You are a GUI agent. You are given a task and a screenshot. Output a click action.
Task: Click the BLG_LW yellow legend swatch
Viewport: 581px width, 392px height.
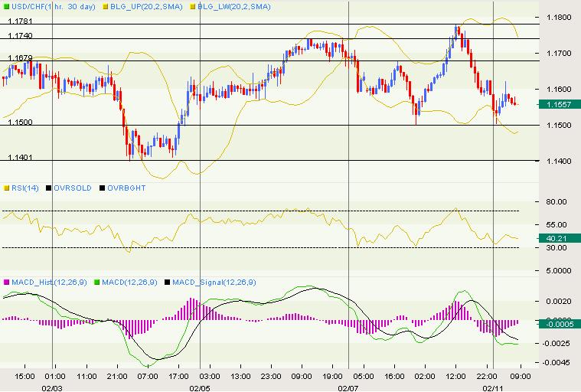[192, 7]
